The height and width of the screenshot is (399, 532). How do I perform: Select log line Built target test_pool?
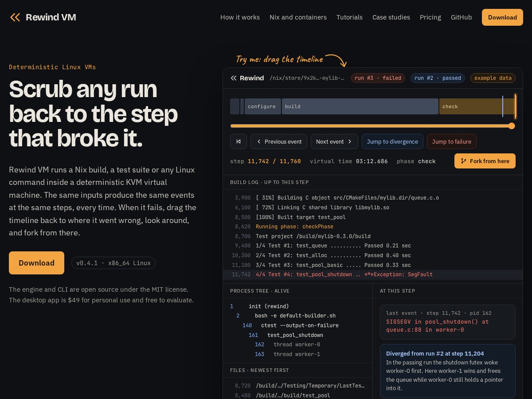click(373, 217)
